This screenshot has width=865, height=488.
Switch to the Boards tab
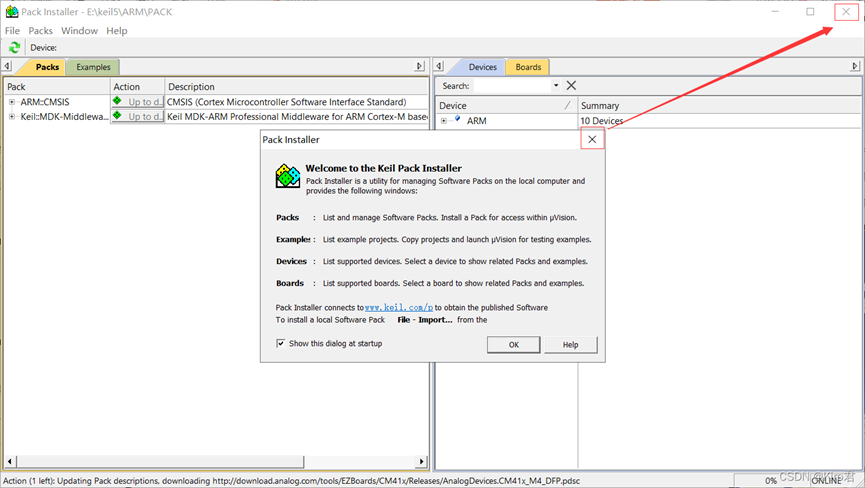528,67
